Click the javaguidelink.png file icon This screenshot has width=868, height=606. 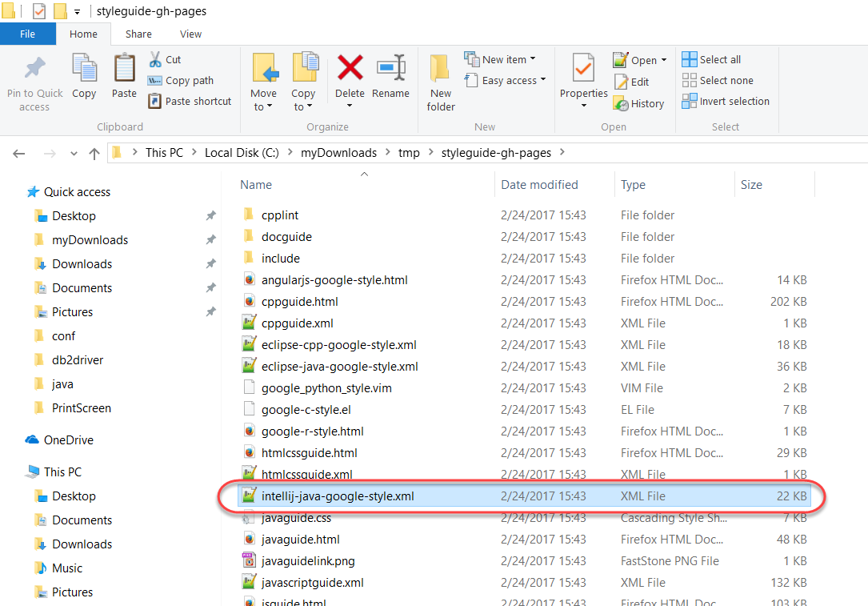[249, 560]
